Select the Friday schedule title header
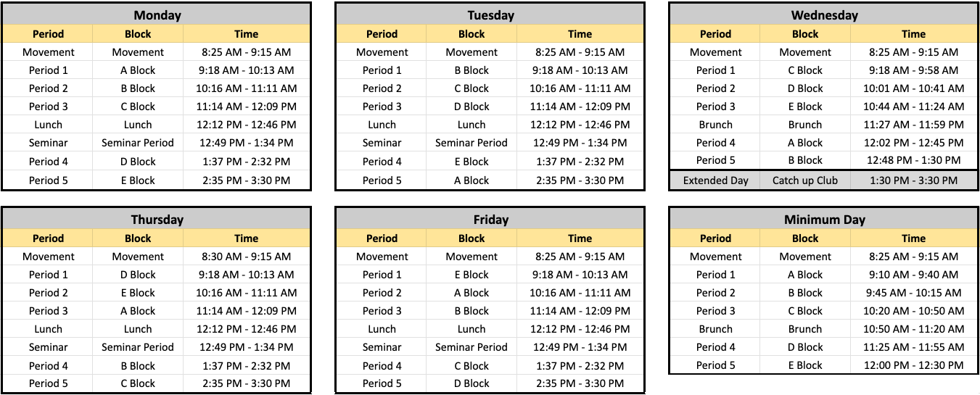Screen dimensions: 980x395 click(x=490, y=219)
